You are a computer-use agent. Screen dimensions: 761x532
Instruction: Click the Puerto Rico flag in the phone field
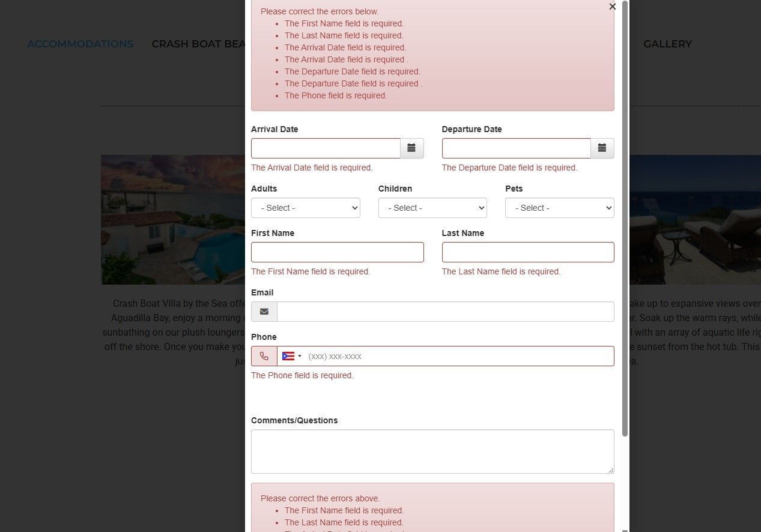[x=287, y=355]
